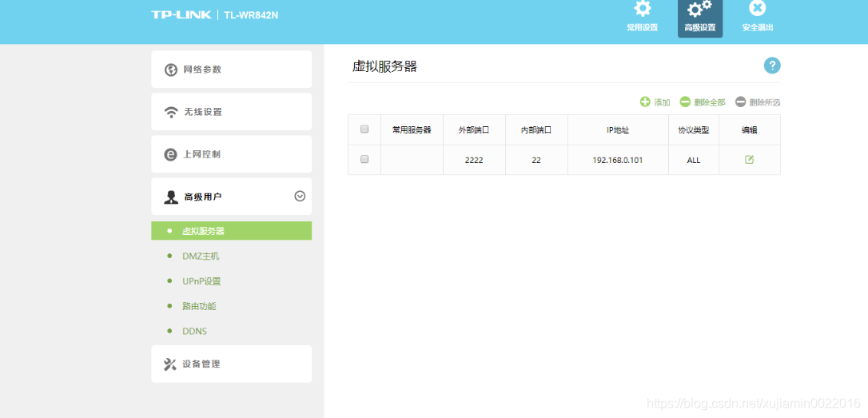Click the internal port value 22

click(536, 160)
